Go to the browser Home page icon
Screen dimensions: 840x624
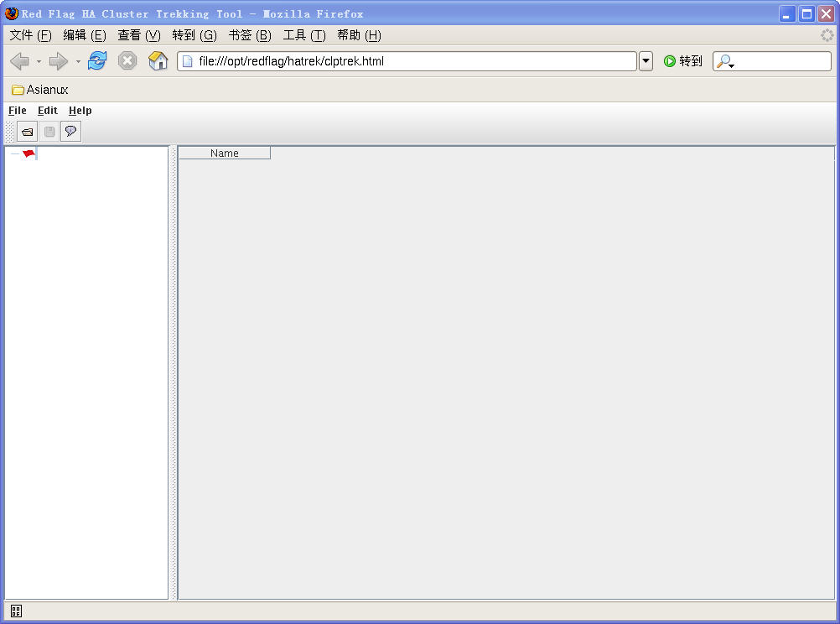click(x=158, y=61)
